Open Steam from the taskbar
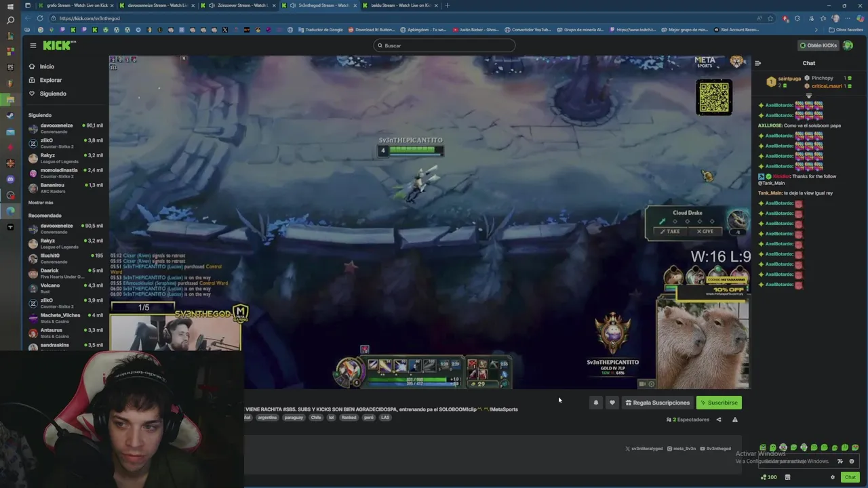The height and width of the screenshot is (488, 868). (x=10, y=115)
